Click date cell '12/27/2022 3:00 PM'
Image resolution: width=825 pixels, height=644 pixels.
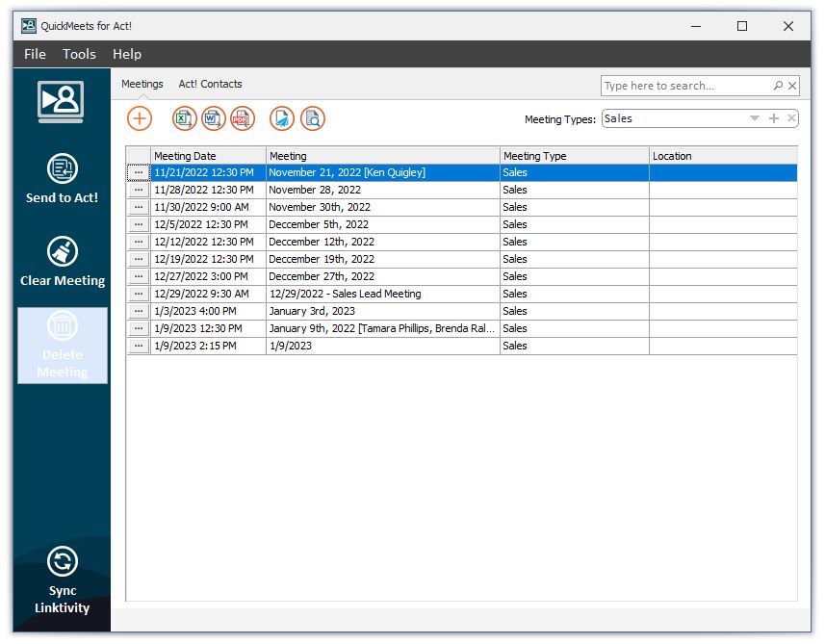pyautogui.click(x=208, y=276)
